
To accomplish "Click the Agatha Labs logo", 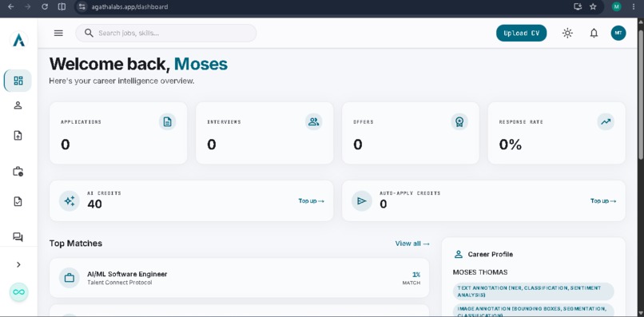I will coord(18,40).
